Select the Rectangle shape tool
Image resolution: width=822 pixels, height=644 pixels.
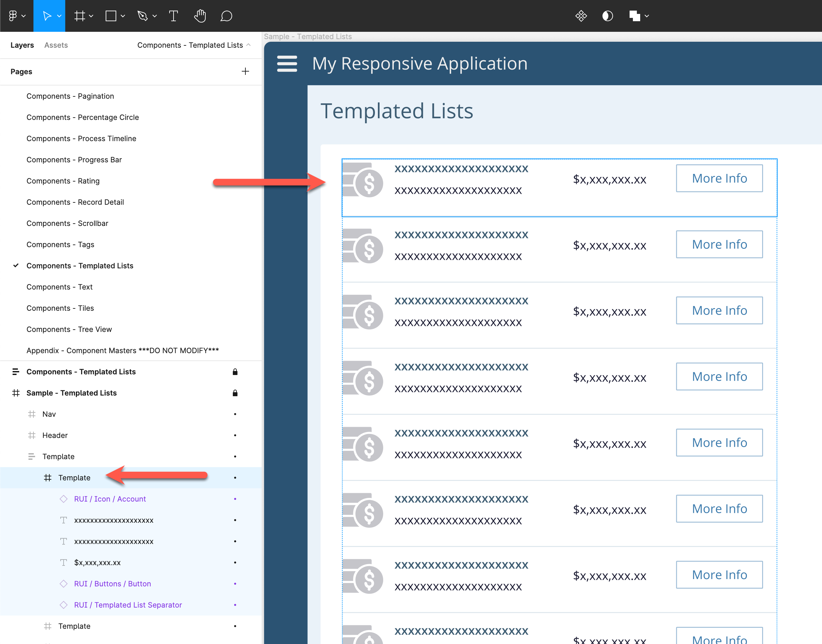[x=110, y=16]
